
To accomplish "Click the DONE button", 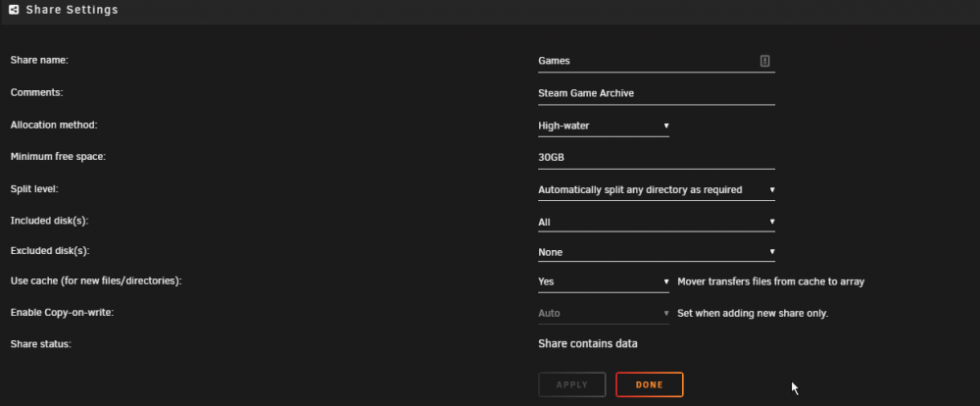I will 650,384.
